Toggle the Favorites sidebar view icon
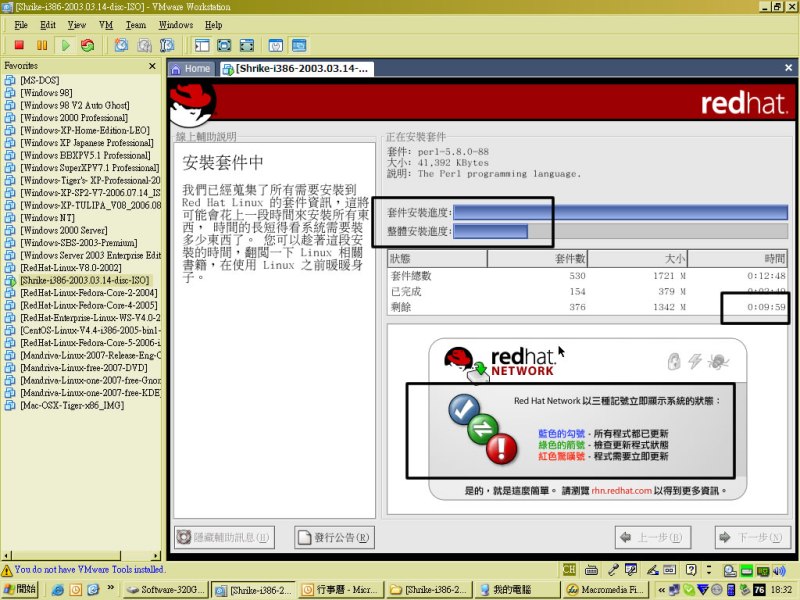The width and height of the screenshot is (800, 600). point(202,45)
